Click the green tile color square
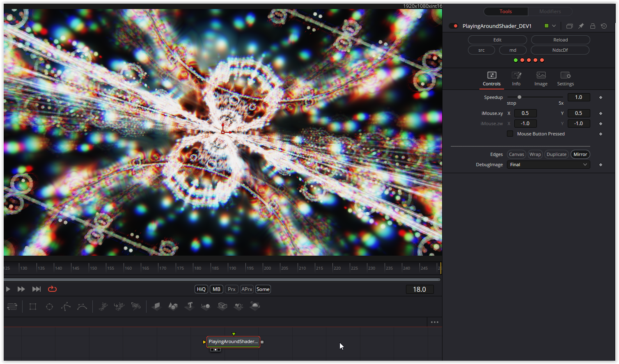The height and width of the screenshot is (364, 619). [546, 26]
